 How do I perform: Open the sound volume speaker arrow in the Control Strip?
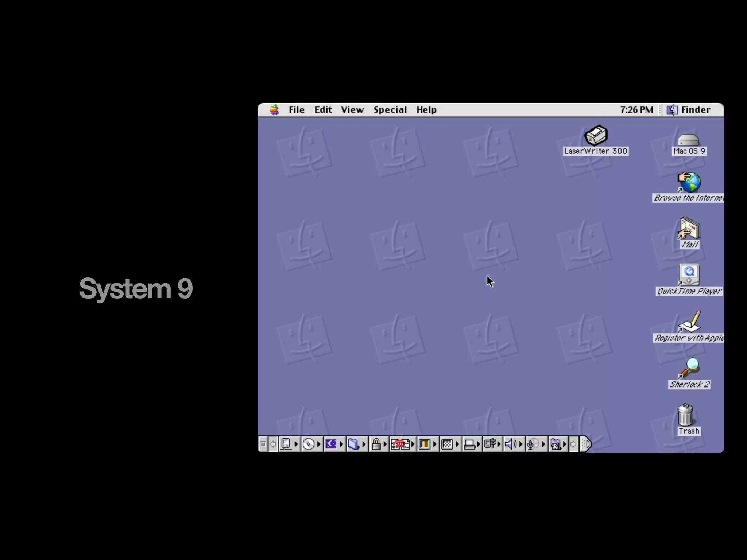click(521, 444)
